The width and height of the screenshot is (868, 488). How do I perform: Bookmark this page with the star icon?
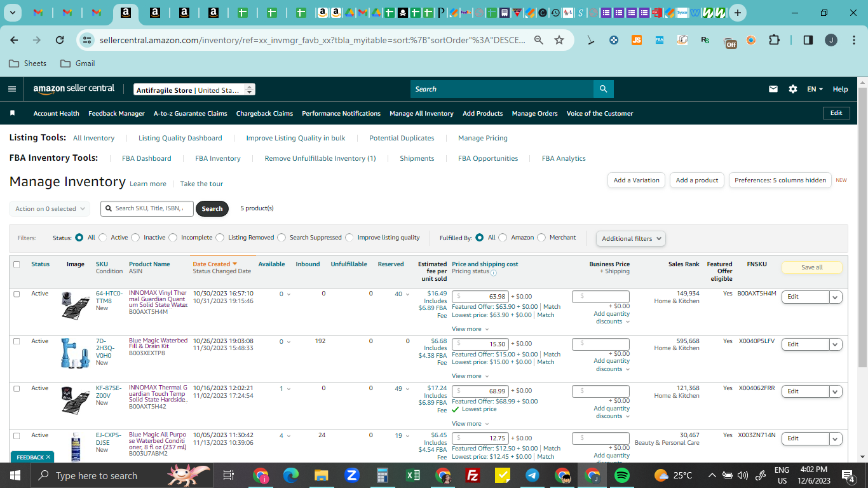pyautogui.click(x=559, y=40)
